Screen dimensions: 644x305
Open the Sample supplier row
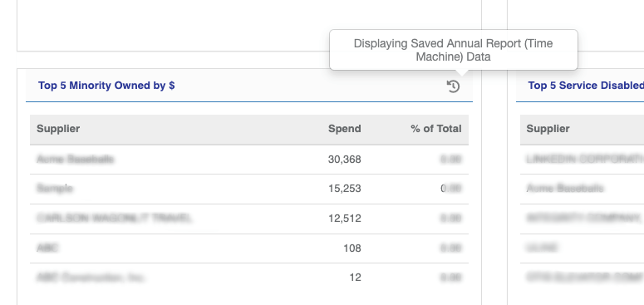pyautogui.click(x=249, y=189)
